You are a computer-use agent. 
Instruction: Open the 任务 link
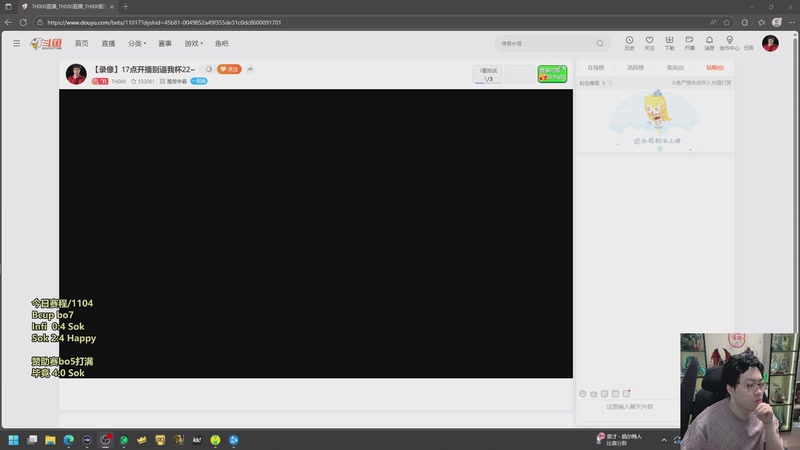click(748, 47)
